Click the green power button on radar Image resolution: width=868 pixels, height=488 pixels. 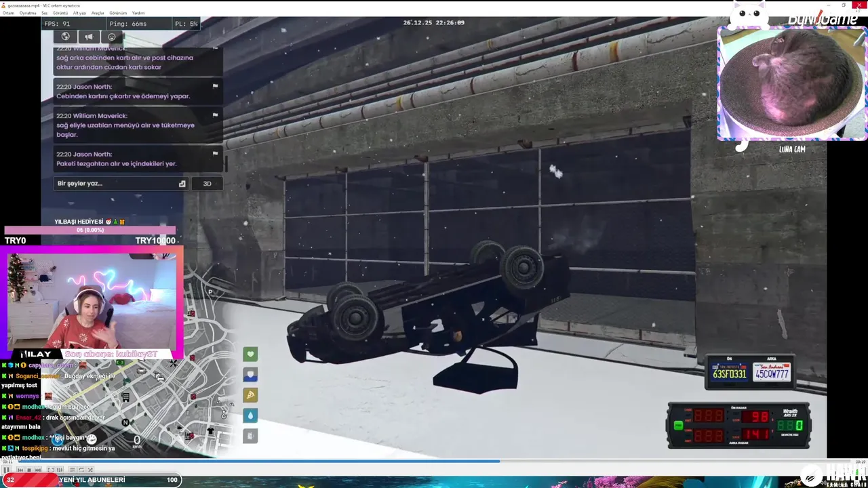pos(678,426)
